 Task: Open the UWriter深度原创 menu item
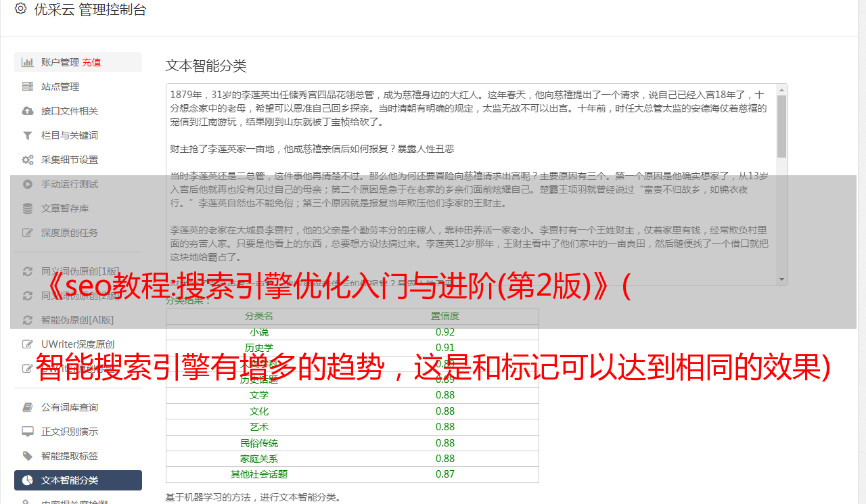(x=78, y=344)
